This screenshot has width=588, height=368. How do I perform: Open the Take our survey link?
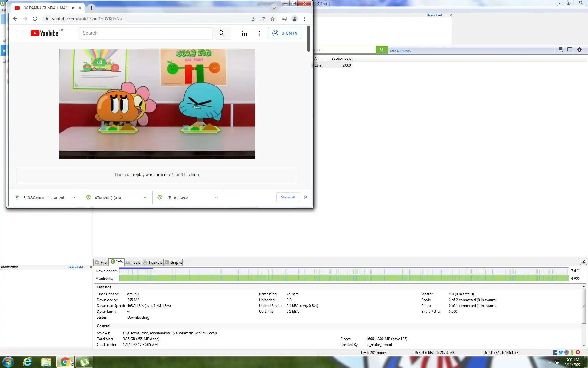pos(400,51)
